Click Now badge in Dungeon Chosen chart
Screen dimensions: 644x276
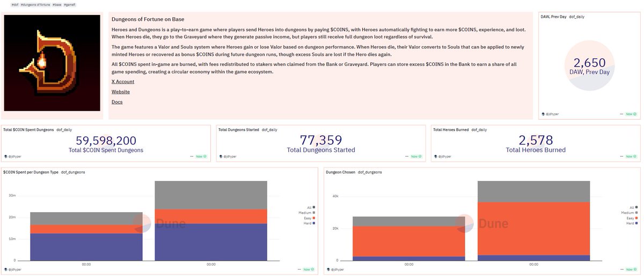click(x=631, y=269)
